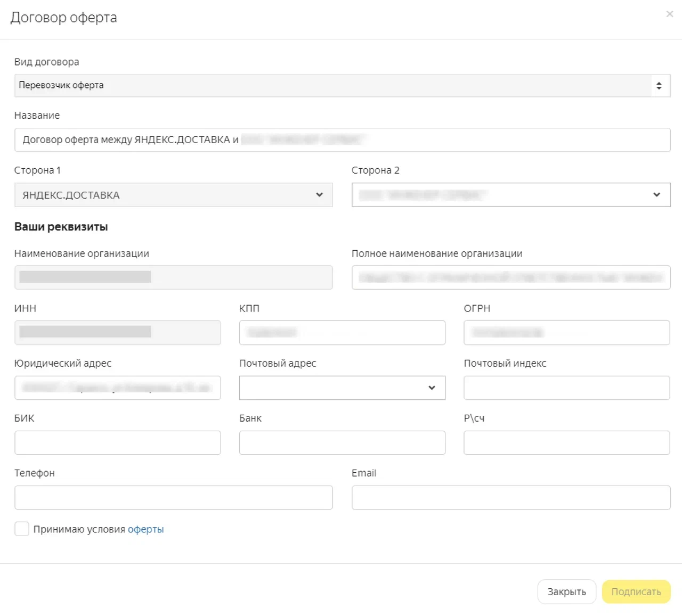Select the БИК input field

117,442
